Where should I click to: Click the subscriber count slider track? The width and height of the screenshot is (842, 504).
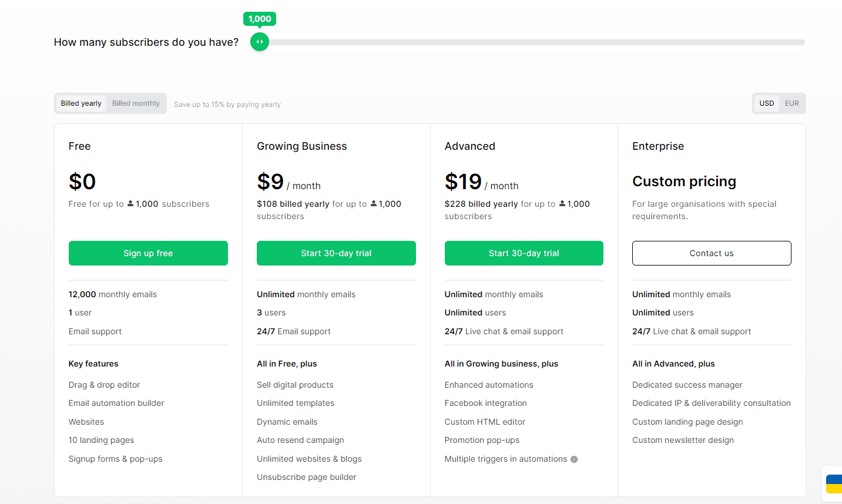pyautogui.click(x=529, y=42)
